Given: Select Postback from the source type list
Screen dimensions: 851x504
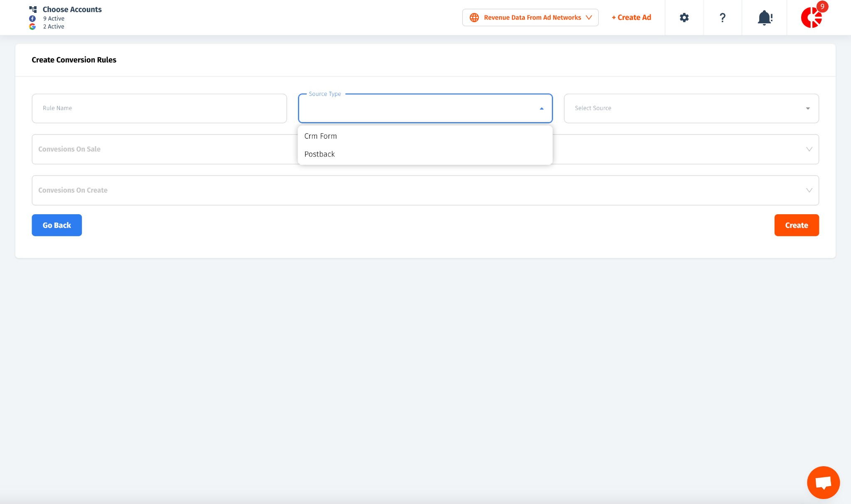Looking at the screenshot, I should (319, 154).
